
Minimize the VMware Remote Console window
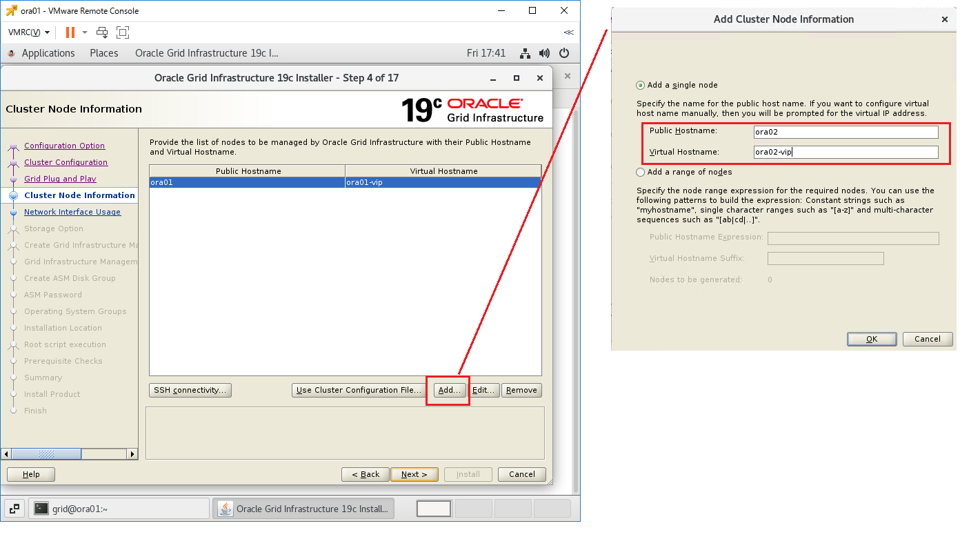click(501, 10)
